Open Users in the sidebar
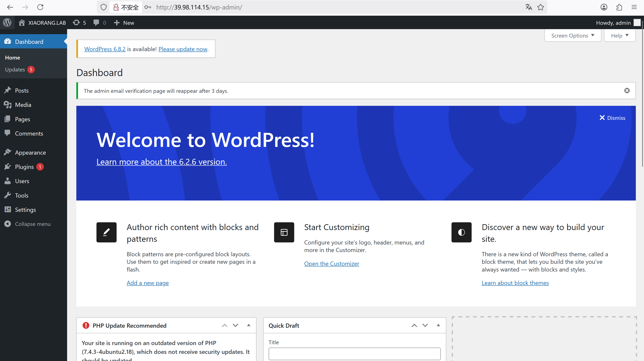Viewport: 644px width, 361px height. click(x=34, y=181)
